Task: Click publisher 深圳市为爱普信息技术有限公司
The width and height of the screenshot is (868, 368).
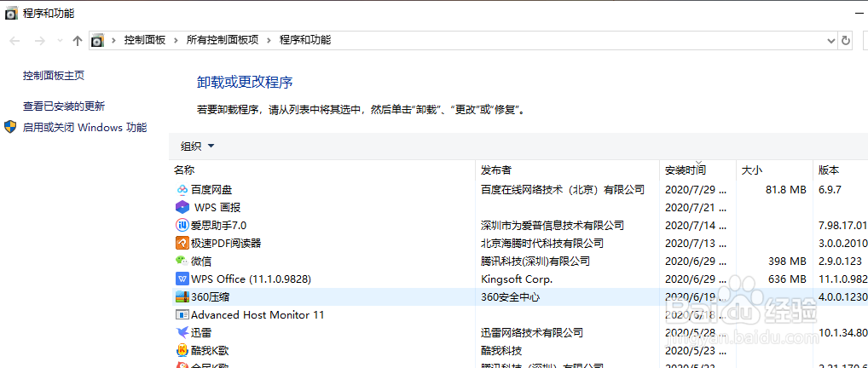Action: 553,225
